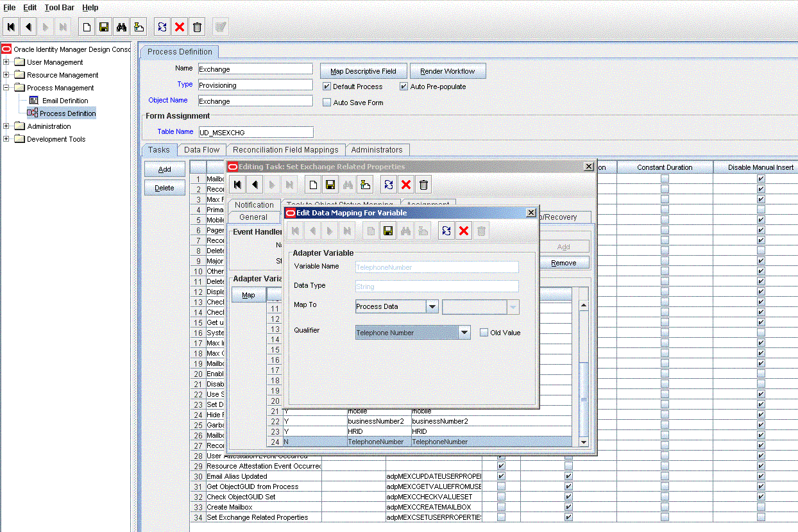Click the Refresh icon in main toolbar
798x532 pixels.
pos(162,27)
